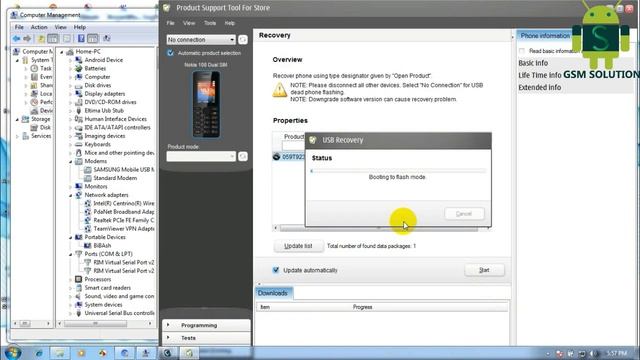The image size is (640, 360).
Task: Click phone product icon in Properties list row
Action: pos(276,157)
